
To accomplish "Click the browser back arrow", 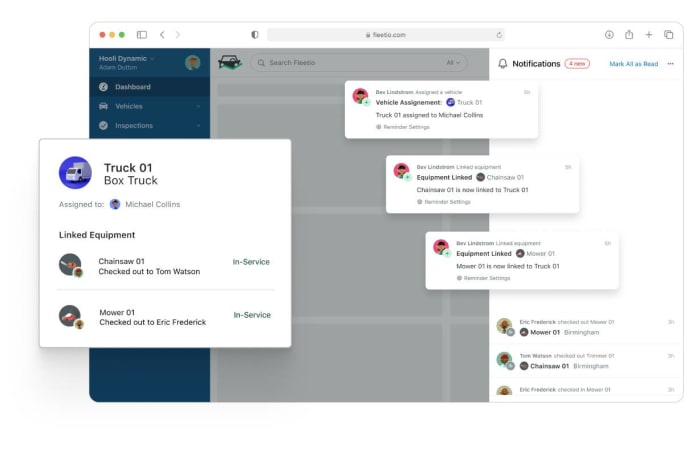I will tap(162, 34).
